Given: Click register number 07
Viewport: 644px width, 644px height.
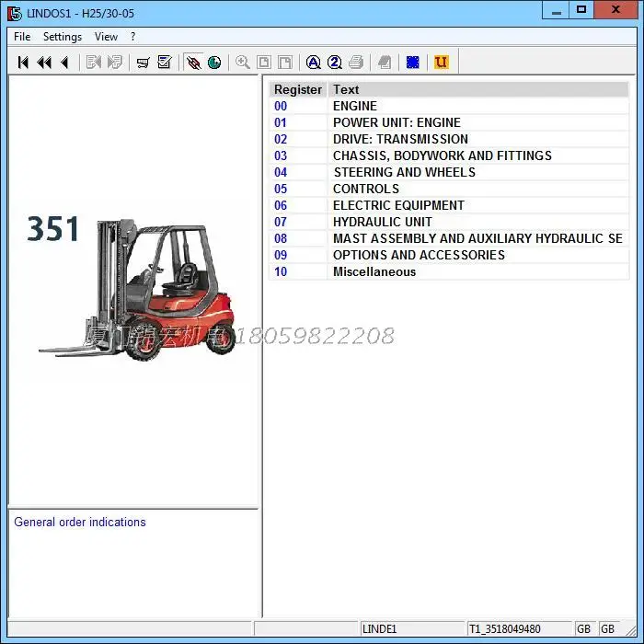Looking at the screenshot, I should coord(281,222).
